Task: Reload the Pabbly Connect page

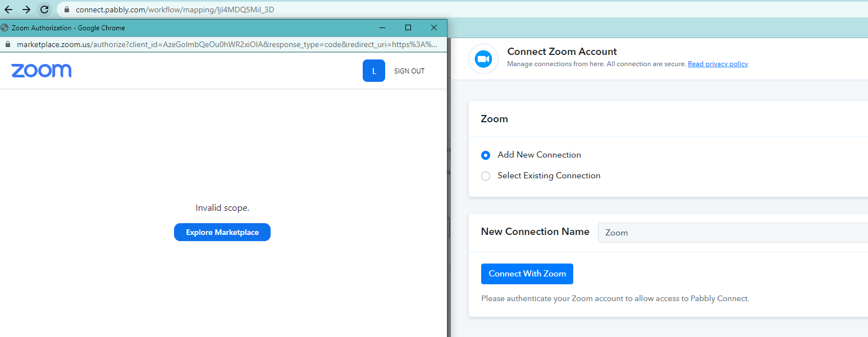Action: coord(44,10)
